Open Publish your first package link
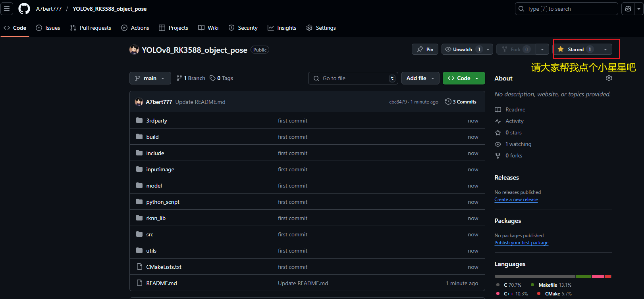The image size is (644, 299). click(x=521, y=243)
